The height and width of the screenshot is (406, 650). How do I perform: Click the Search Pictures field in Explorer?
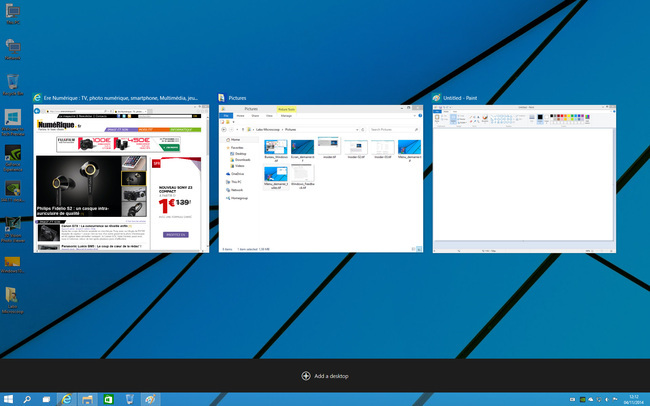click(394, 130)
